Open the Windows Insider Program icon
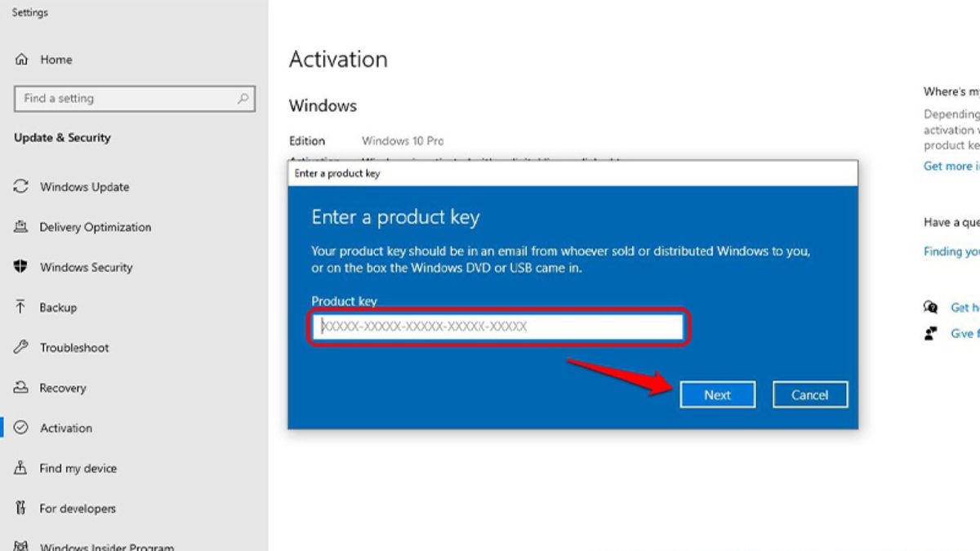Viewport: 980px width, 551px height. point(20,544)
